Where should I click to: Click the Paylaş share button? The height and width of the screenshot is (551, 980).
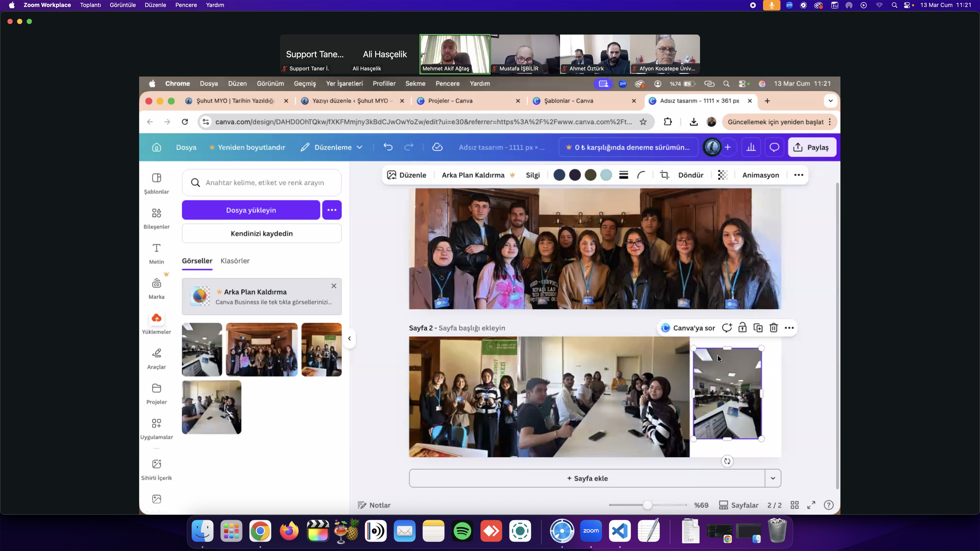(x=812, y=147)
